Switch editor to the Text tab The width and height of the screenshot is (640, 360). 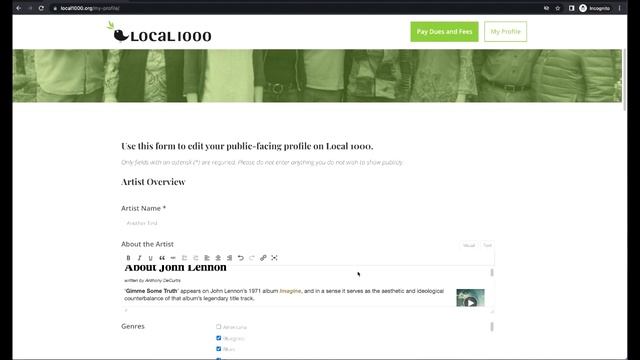click(x=487, y=245)
